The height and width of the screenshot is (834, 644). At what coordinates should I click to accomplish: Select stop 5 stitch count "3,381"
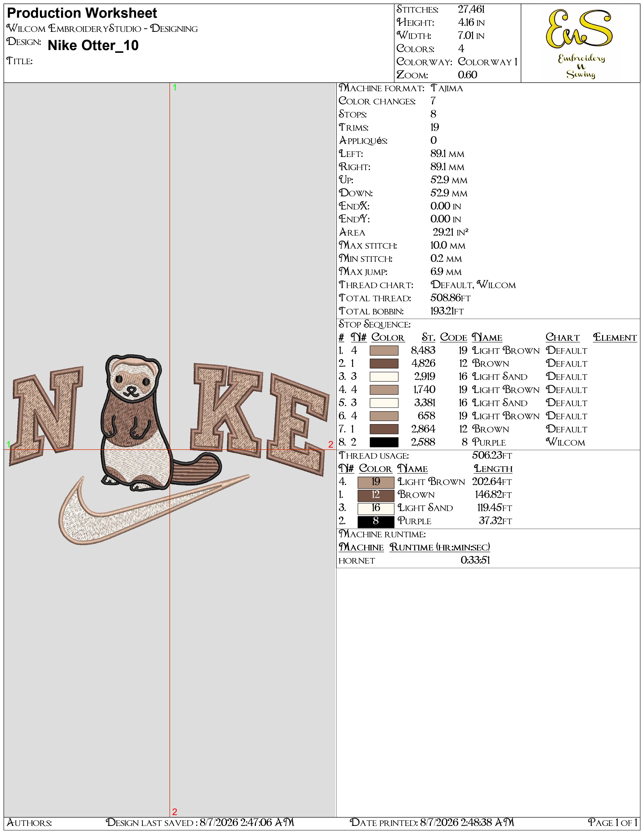(425, 403)
